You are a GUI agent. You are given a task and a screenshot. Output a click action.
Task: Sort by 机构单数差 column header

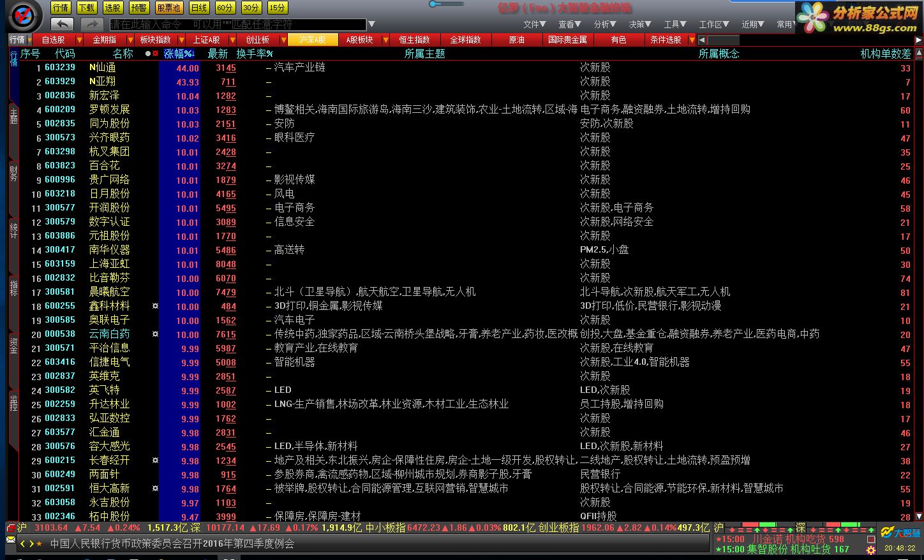coord(886,54)
